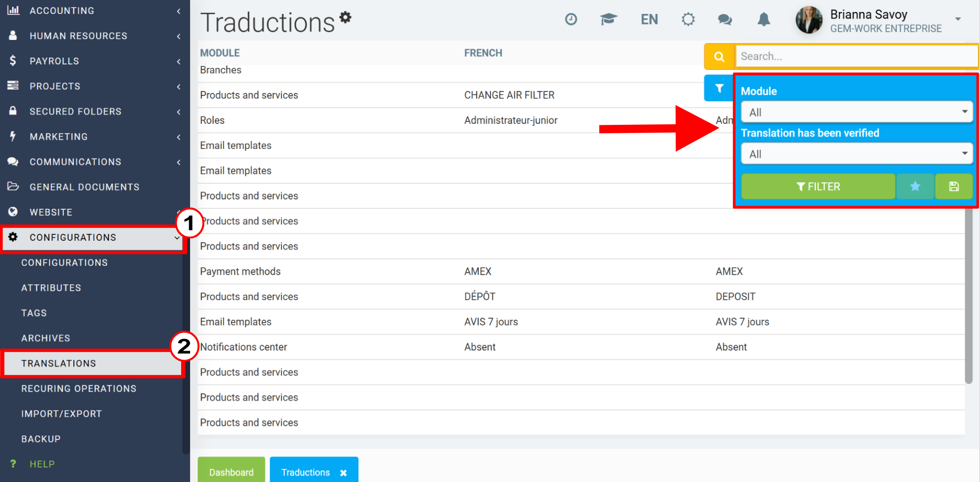Open General Documents in sidebar
The height and width of the screenshot is (482, 980).
95,187
